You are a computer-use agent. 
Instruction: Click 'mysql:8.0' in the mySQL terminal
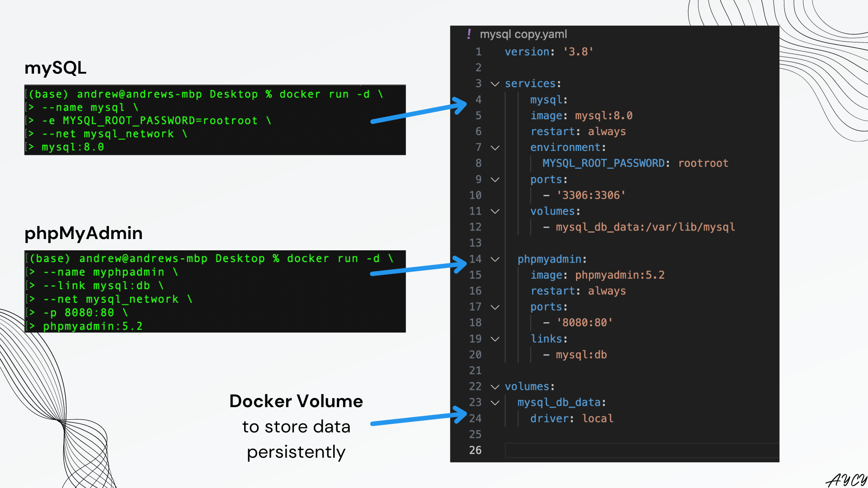coord(73,147)
